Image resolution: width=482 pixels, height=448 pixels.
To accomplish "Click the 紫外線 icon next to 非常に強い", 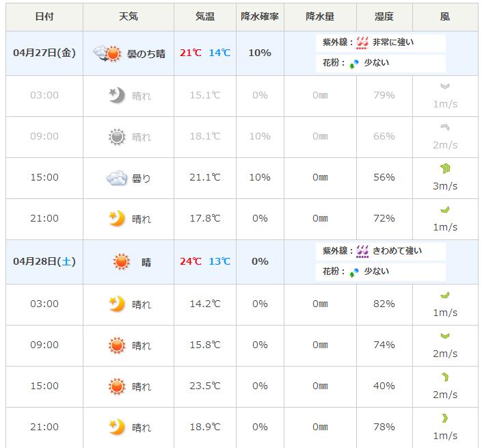I will pyautogui.click(x=362, y=42).
